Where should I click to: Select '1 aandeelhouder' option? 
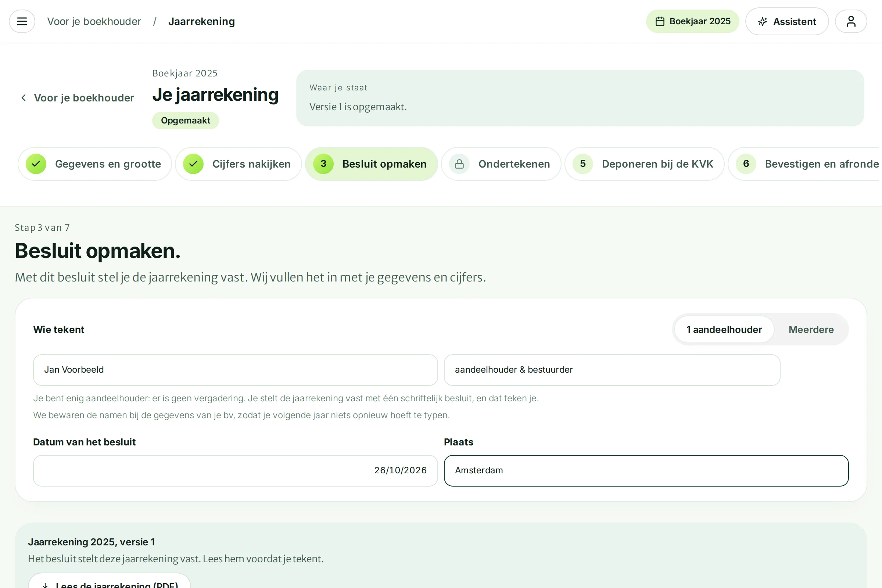pos(724,330)
